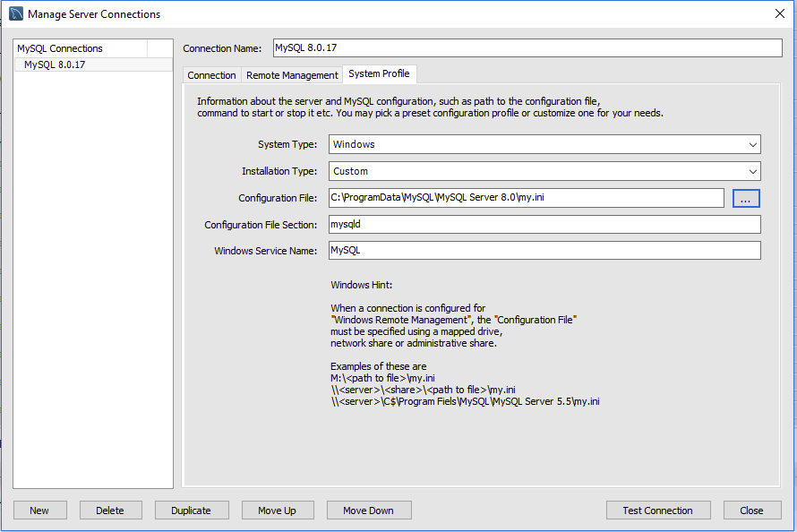Image resolution: width=797 pixels, height=532 pixels.
Task: Click the Installation Type: label
Action: click(x=279, y=171)
